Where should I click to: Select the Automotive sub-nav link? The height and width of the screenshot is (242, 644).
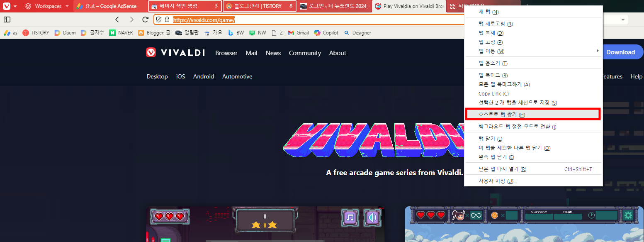[x=237, y=76]
